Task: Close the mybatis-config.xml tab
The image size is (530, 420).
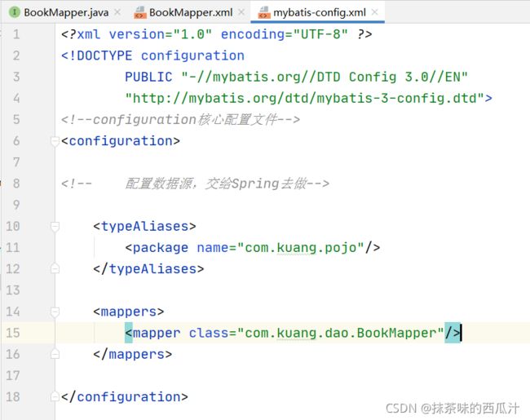Action: [374, 12]
